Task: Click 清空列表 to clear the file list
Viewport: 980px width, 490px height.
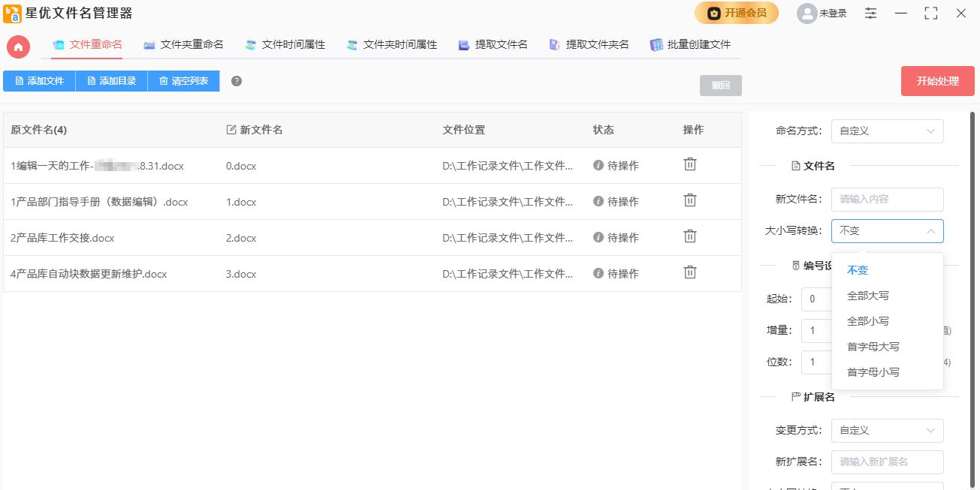Action: 183,81
